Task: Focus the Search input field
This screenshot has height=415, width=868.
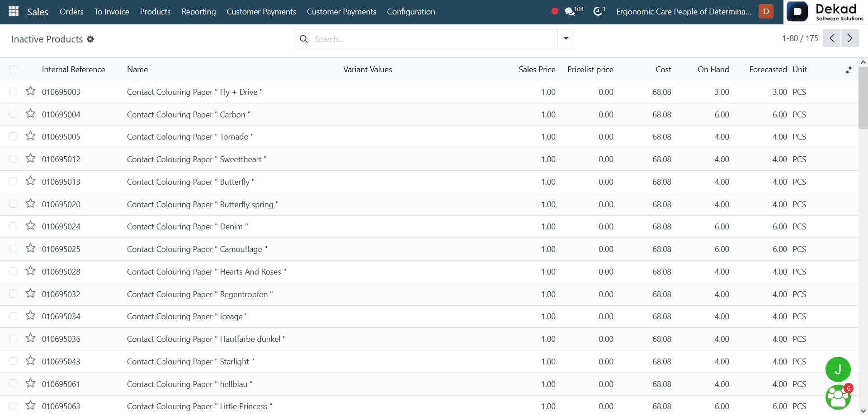Action: (x=434, y=39)
